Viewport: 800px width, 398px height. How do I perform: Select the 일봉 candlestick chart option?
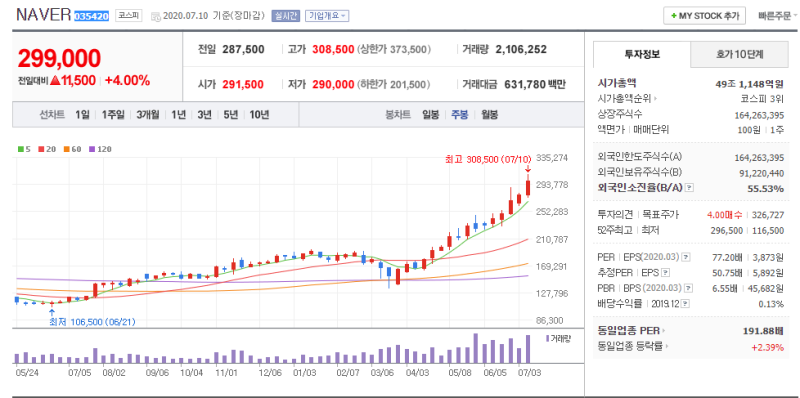431,114
